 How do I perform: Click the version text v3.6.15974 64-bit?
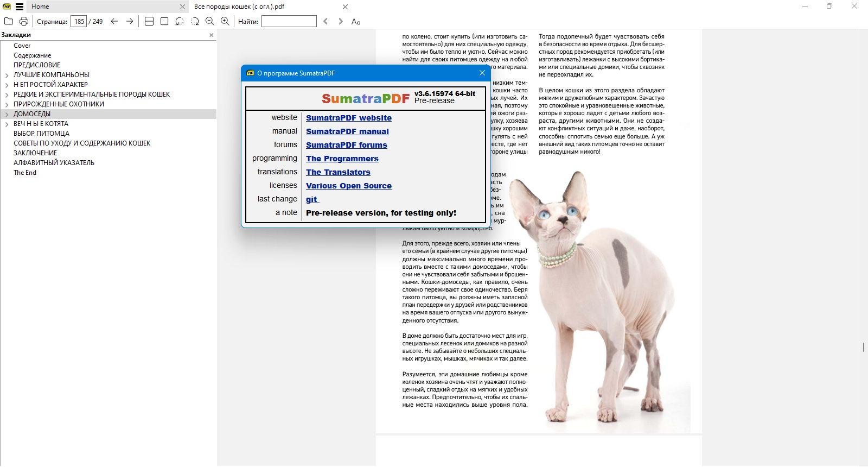pos(445,93)
